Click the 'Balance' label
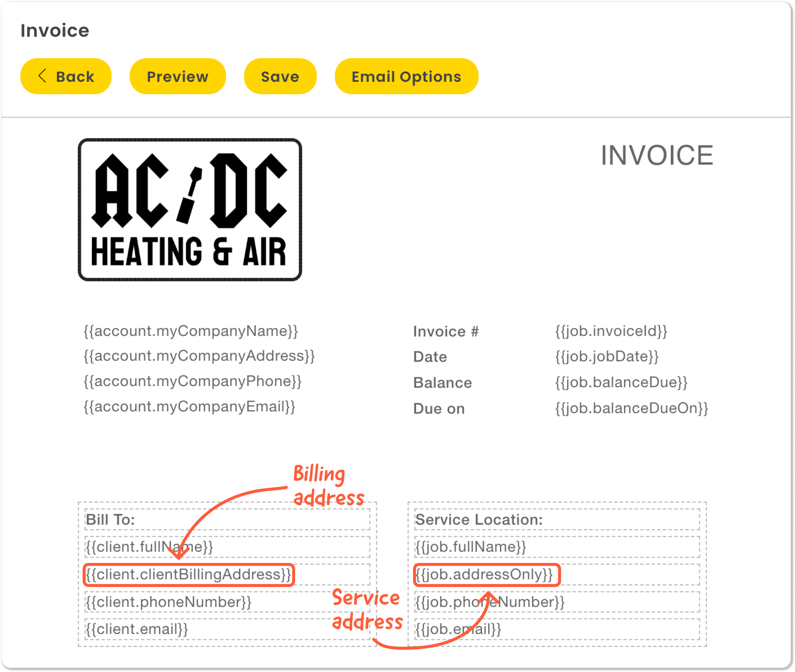The width and height of the screenshot is (795, 672). [x=443, y=382]
